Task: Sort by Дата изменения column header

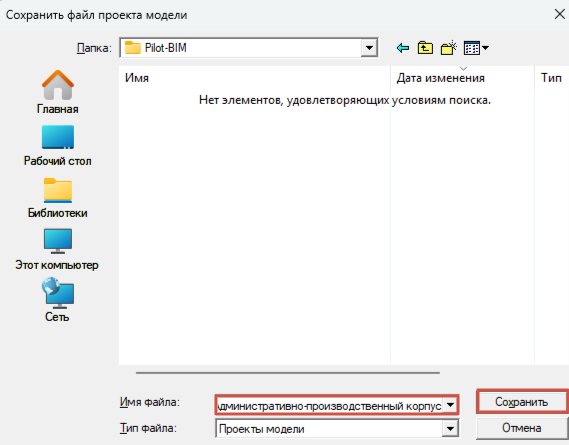Action: pos(462,78)
